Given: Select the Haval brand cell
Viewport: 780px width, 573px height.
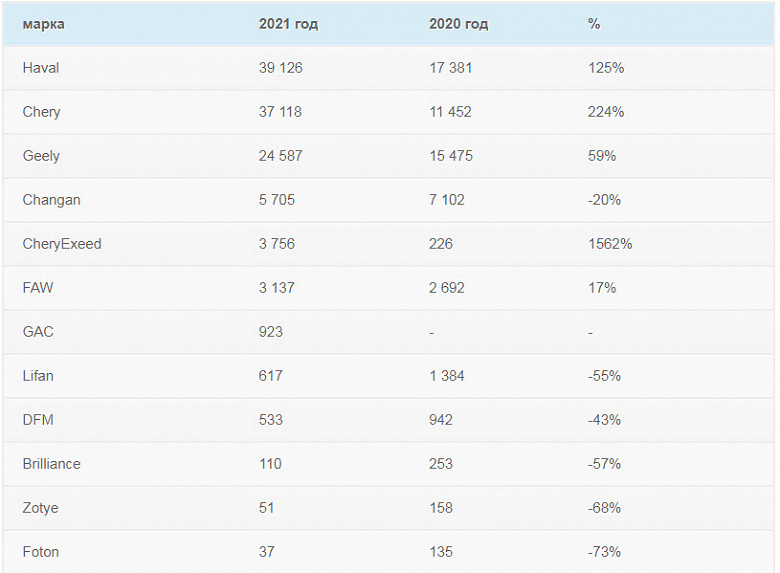Looking at the screenshot, I should (x=42, y=68).
